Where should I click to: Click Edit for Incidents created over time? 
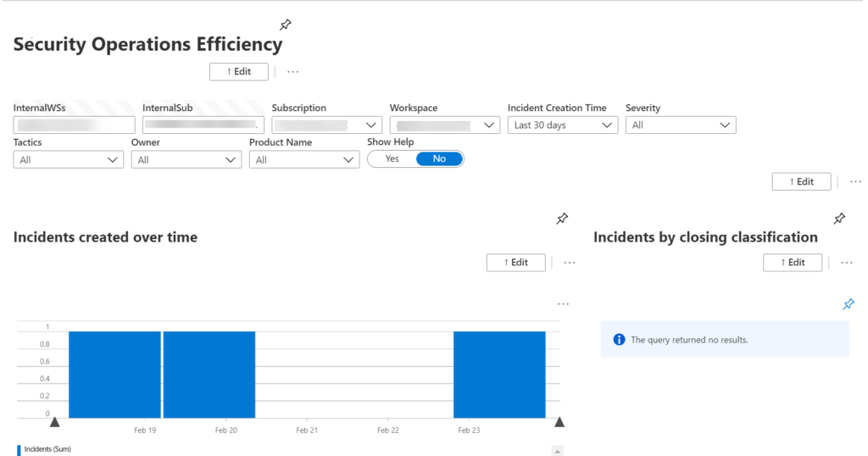pos(515,262)
